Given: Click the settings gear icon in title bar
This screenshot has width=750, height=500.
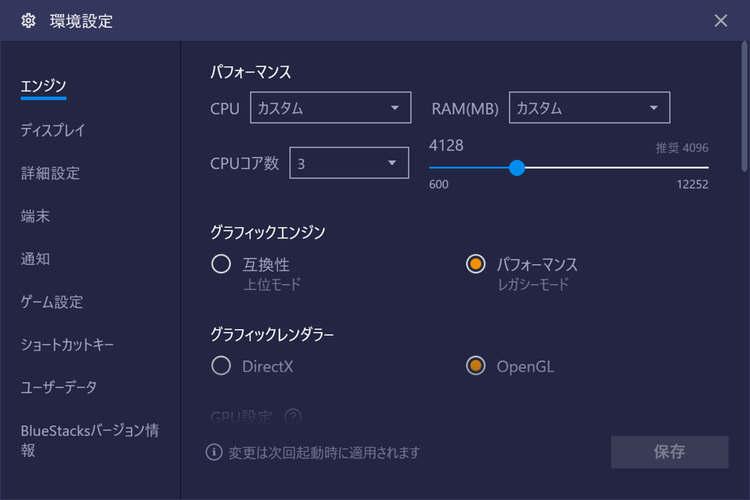Looking at the screenshot, I should pos(28,21).
